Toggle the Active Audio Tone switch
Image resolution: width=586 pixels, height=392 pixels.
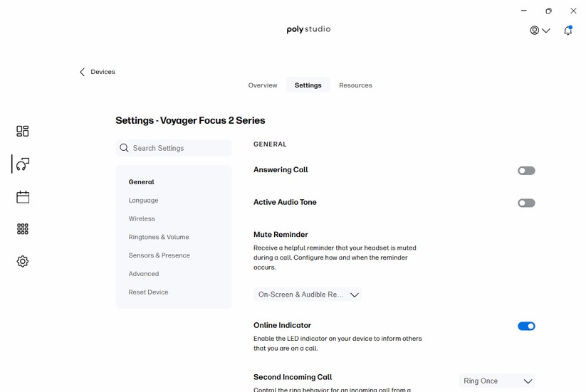point(526,203)
